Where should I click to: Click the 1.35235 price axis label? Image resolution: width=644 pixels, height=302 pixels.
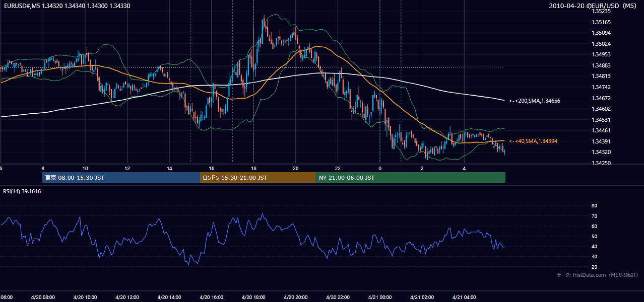point(601,11)
